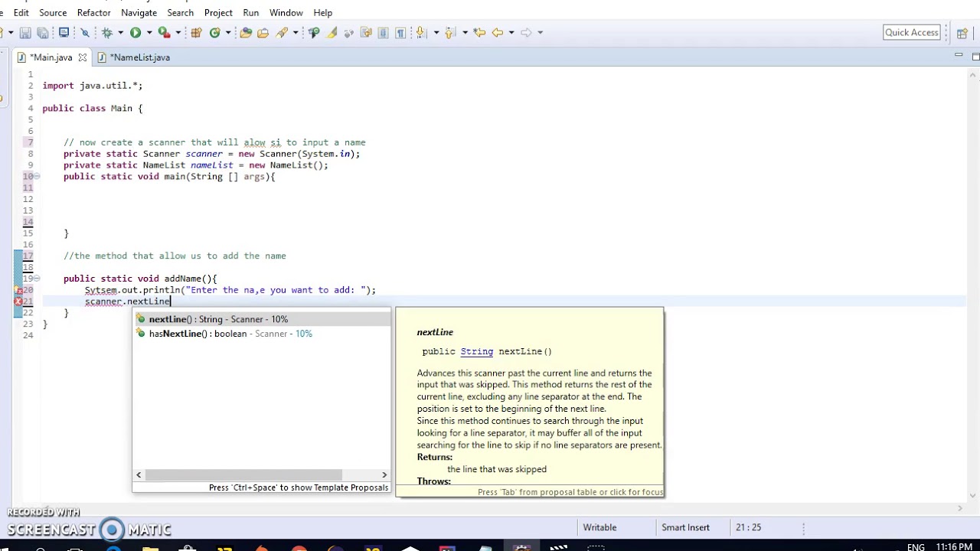
Task: Collapse the addName method fold on line 19
Action: tap(37, 279)
